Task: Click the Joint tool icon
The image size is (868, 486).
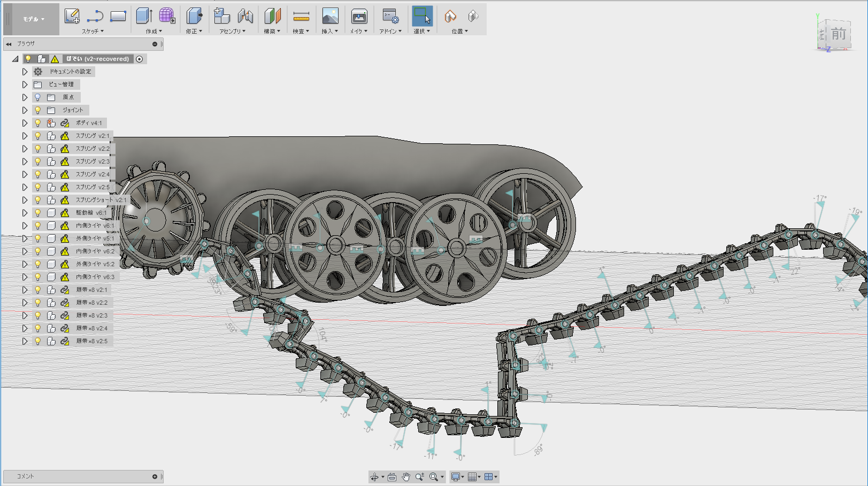Action: tap(245, 16)
